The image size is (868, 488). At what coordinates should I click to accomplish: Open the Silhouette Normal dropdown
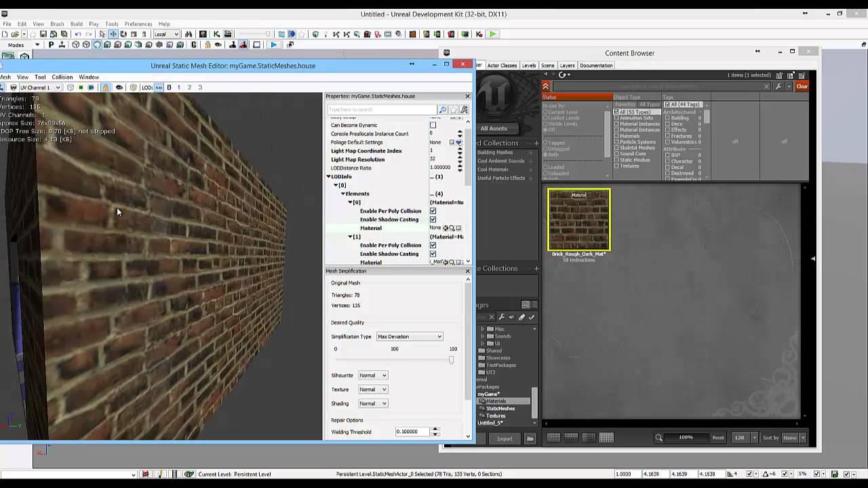pos(373,375)
